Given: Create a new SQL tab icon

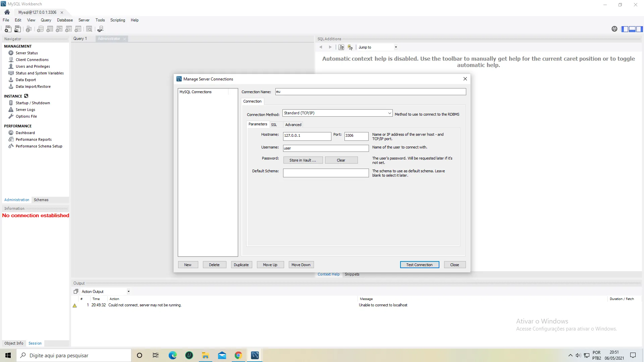Looking at the screenshot, I should tap(8, 29).
